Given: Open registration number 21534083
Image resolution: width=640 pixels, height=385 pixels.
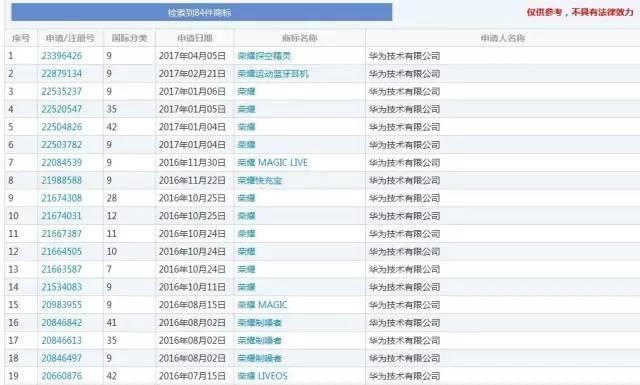Looking at the screenshot, I should (x=62, y=287).
